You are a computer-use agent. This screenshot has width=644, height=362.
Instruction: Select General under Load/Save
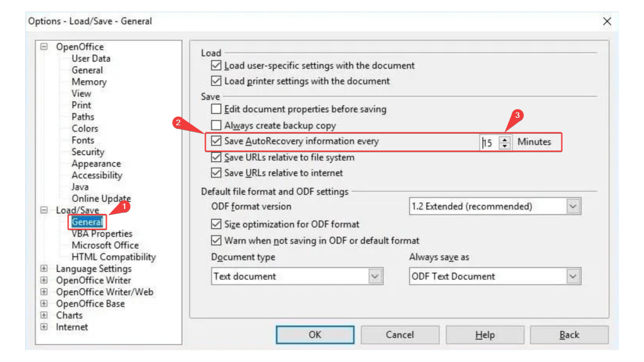tap(87, 222)
